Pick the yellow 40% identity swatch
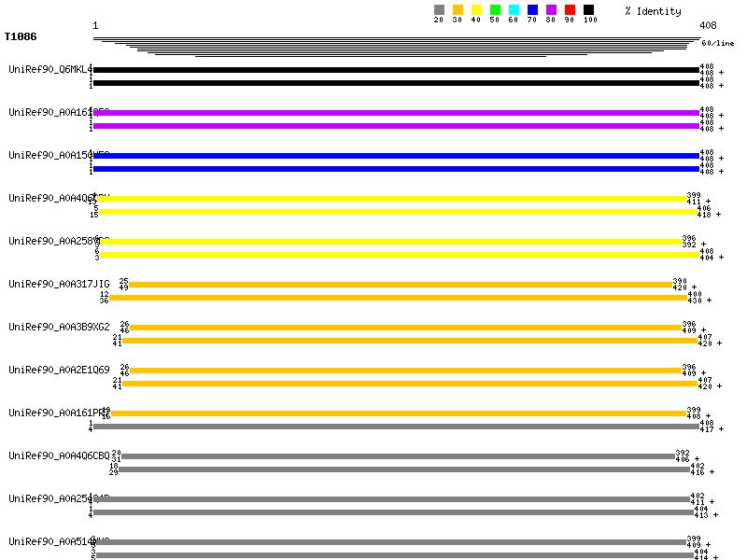Viewport: 747px width, 560px height. (476, 10)
